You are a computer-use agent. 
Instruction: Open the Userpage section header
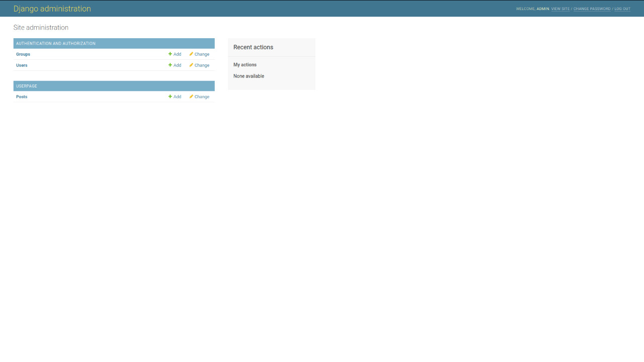pos(27,86)
